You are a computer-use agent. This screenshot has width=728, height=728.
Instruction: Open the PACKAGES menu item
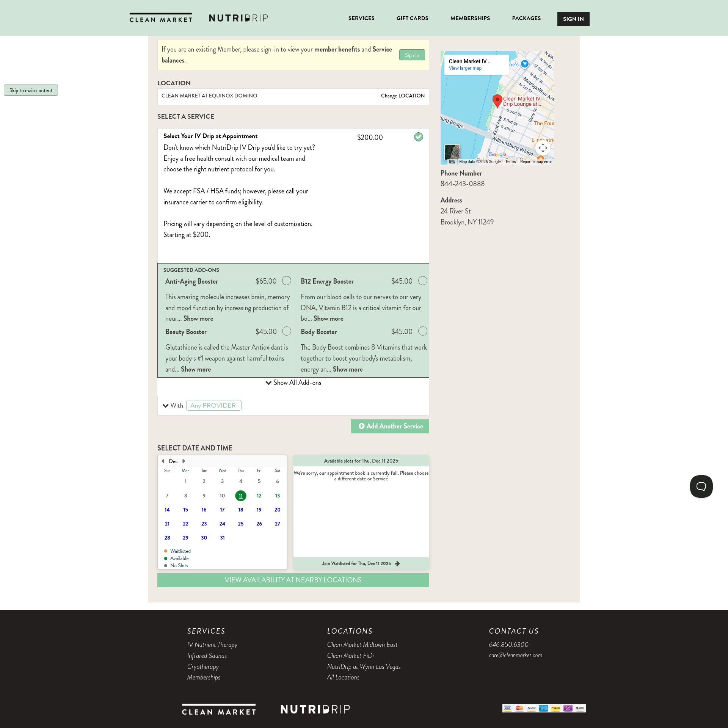pos(526,18)
